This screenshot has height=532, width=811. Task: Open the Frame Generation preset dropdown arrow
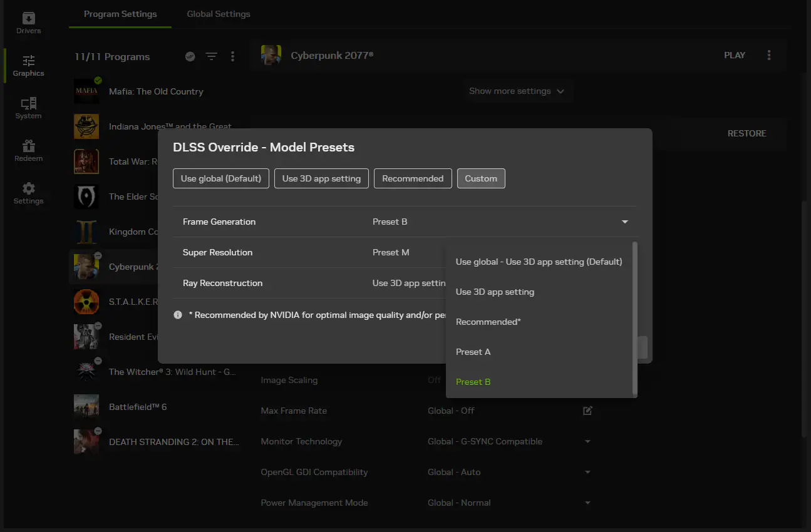click(624, 222)
